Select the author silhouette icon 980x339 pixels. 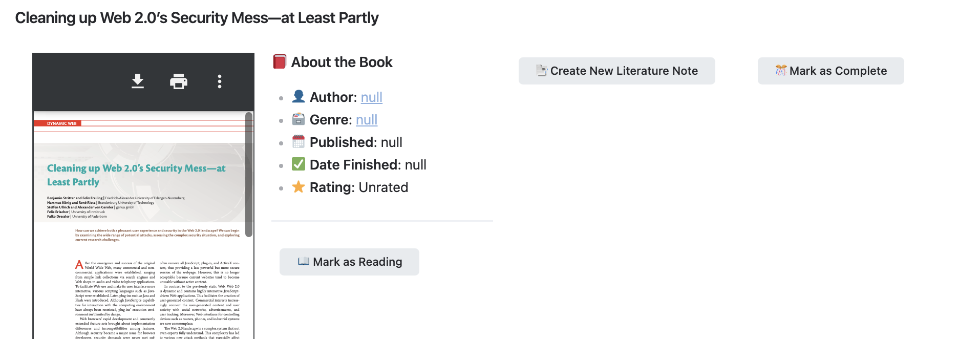pos(299,96)
